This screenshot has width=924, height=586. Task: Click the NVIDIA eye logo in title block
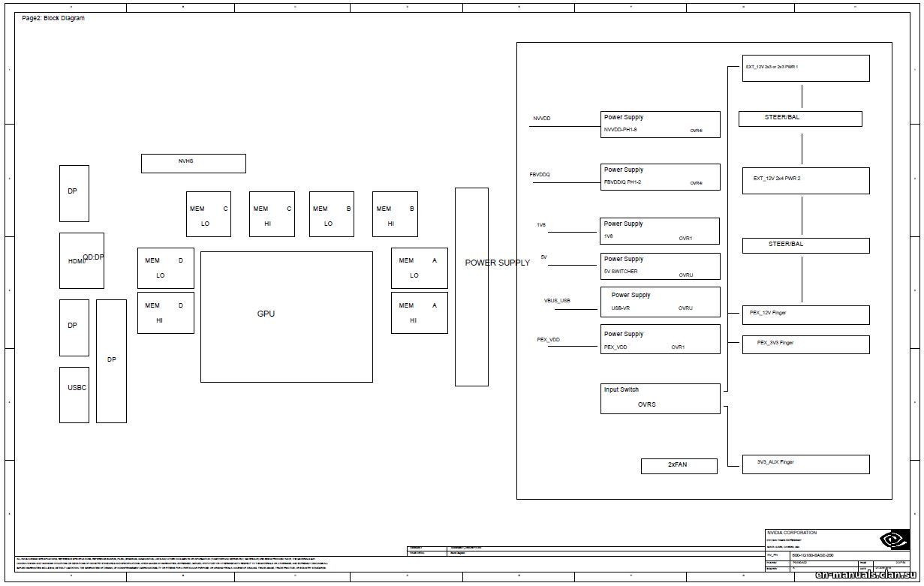(892, 540)
